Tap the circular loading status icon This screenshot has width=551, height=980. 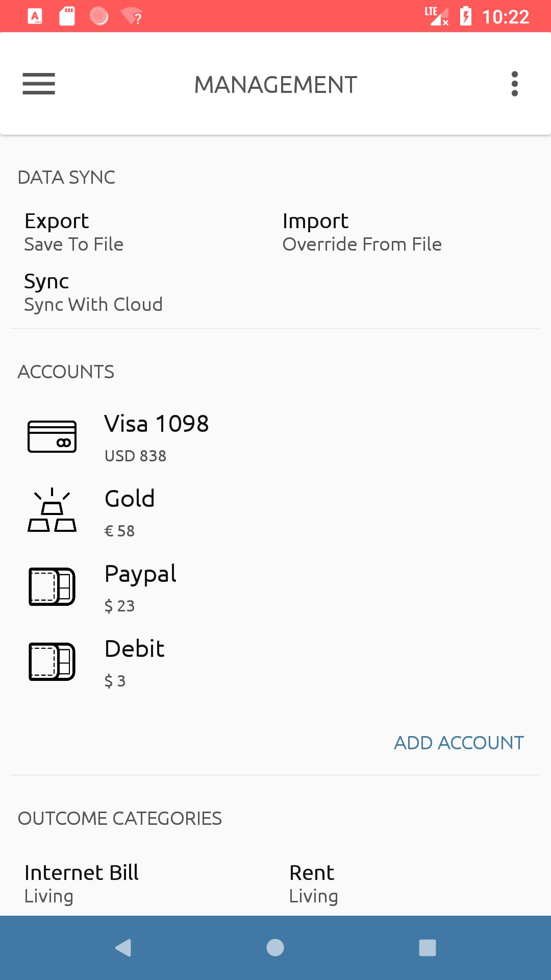[x=99, y=16]
